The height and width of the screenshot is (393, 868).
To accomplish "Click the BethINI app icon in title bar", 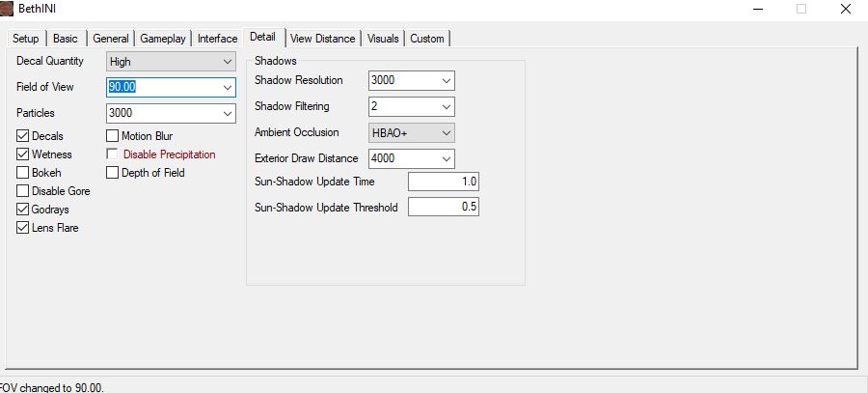I will click(6, 9).
